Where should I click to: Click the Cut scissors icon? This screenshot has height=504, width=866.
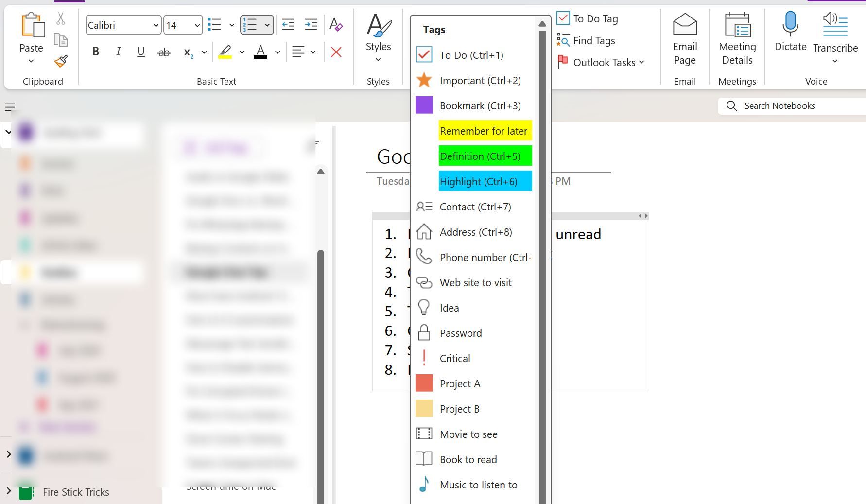(x=60, y=17)
